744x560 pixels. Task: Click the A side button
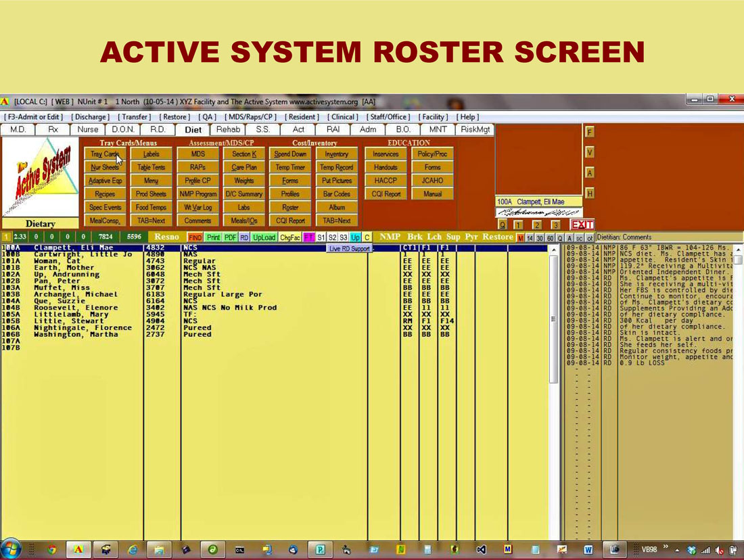[589, 172]
